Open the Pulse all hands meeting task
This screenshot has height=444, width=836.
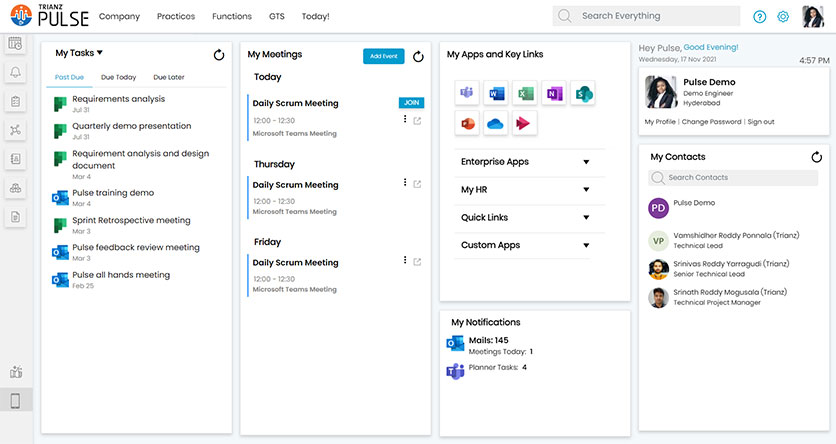(121, 275)
